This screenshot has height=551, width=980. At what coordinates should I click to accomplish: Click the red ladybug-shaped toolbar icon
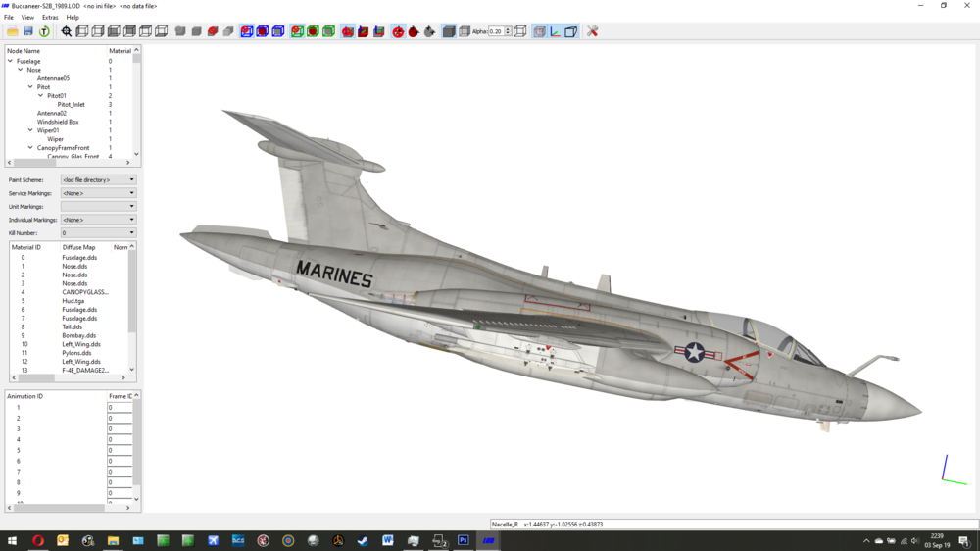click(x=414, y=31)
